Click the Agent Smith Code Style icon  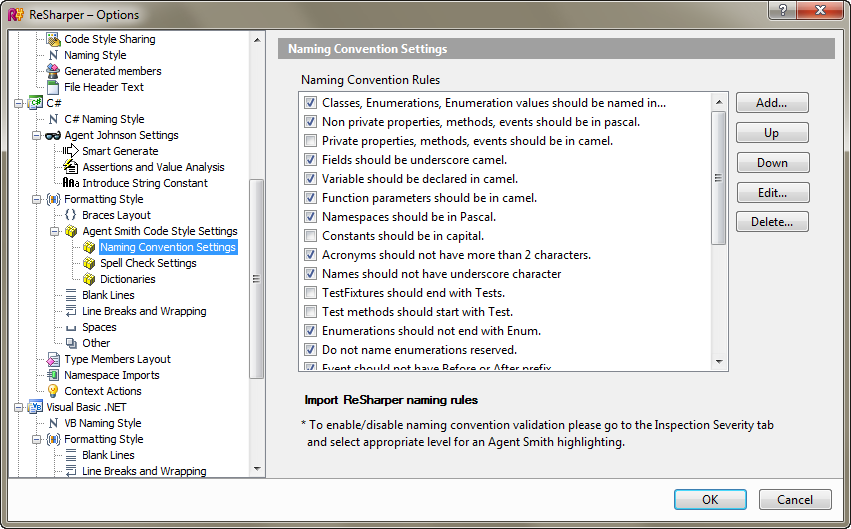(71, 231)
